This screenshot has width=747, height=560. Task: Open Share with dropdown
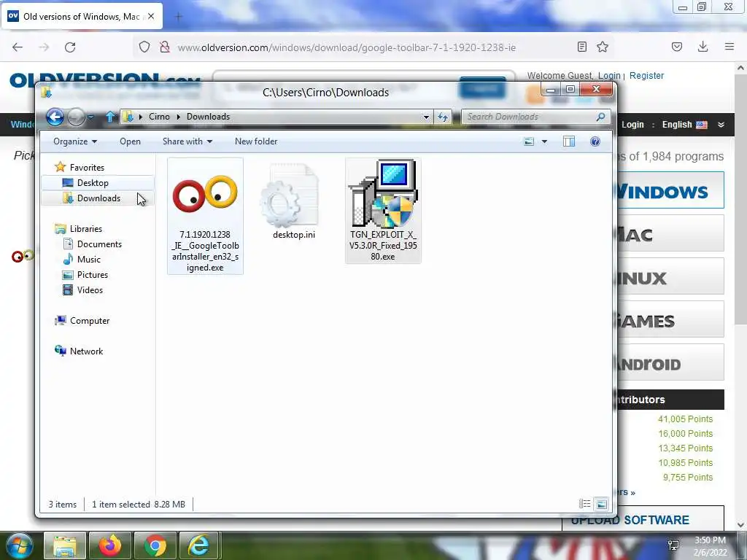click(187, 141)
